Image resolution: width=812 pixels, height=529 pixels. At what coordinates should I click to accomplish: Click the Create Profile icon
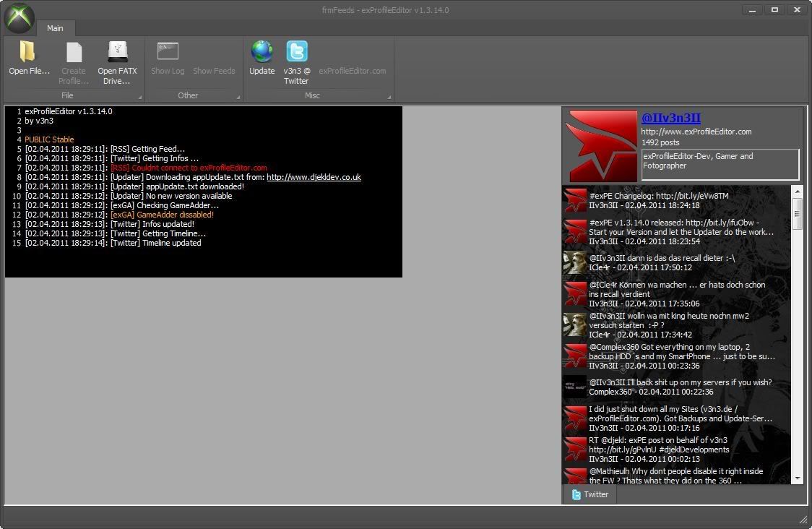[74, 52]
